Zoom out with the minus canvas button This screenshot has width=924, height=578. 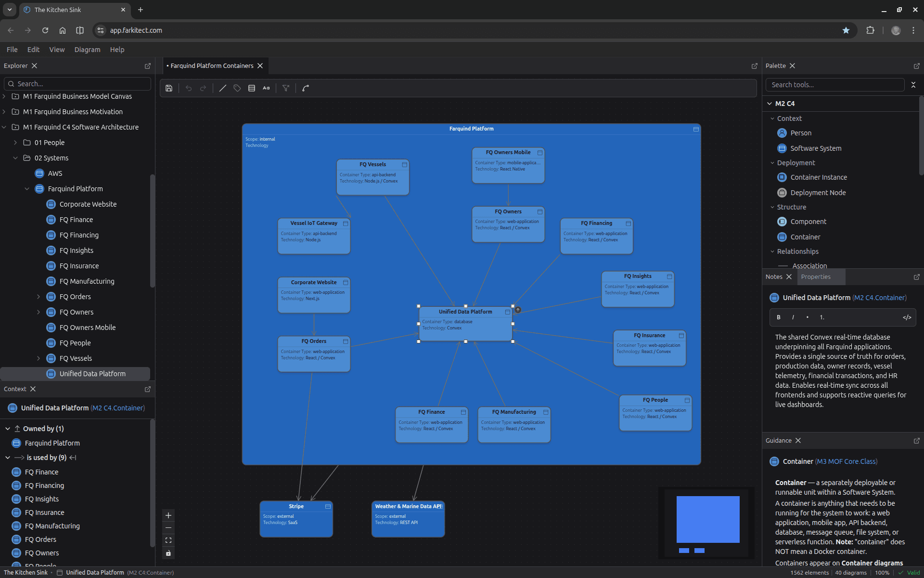click(168, 528)
